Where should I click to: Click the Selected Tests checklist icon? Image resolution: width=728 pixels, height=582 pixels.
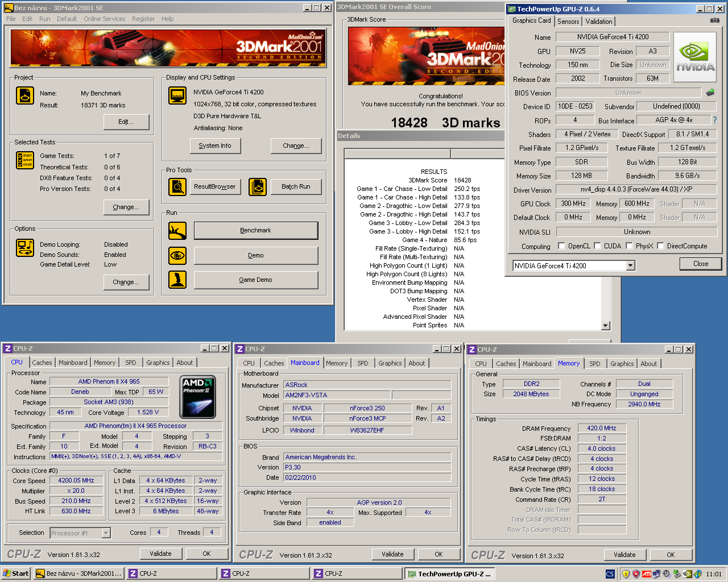[x=25, y=160]
